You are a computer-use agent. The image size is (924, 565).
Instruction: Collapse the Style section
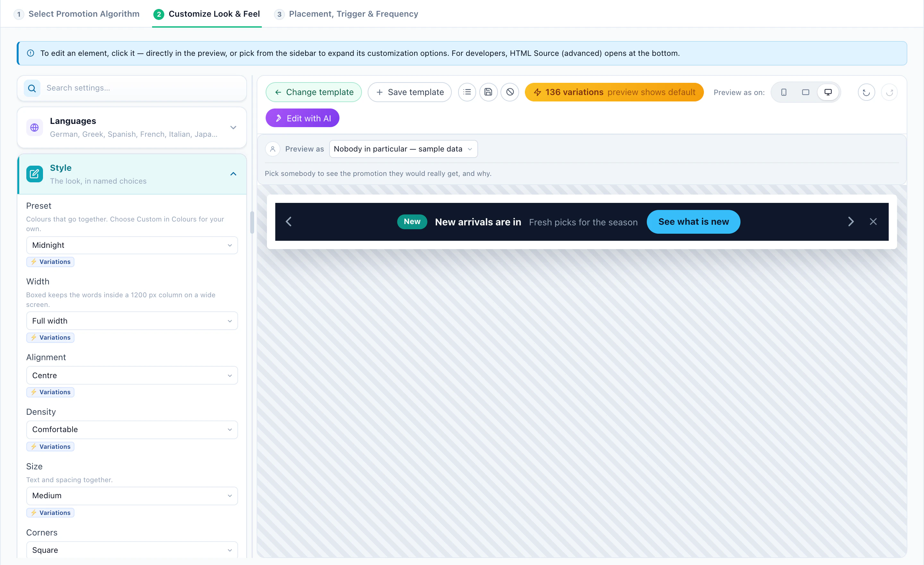click(233, 174)
